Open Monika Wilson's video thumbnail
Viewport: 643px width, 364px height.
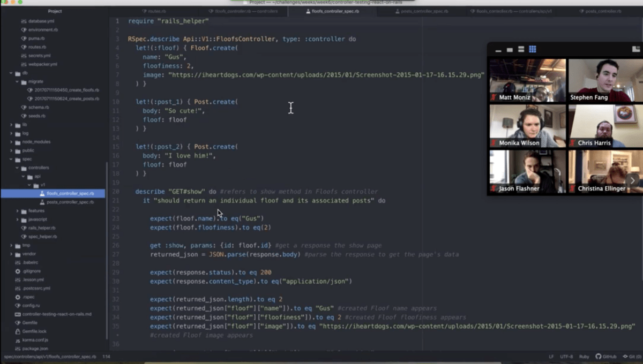[x=528, y=126]
